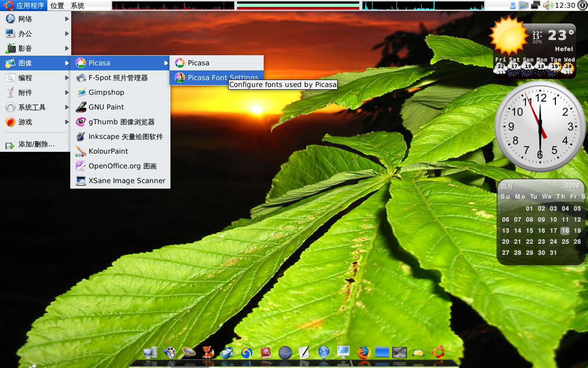This screenshot has height=368, width=588.
Task: Open 添加/删除… software manager
Action: [x=35, y=144]
